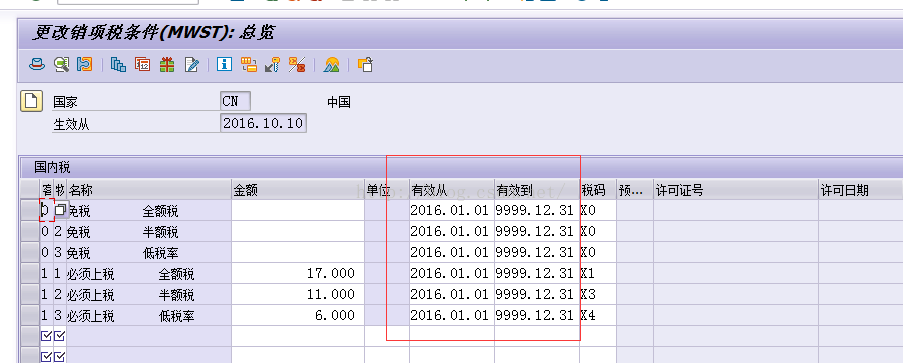This screenshot has height=363, width=903.
Task: Click tax code X3
Action: pyautogui.click(x=598, y=294)
